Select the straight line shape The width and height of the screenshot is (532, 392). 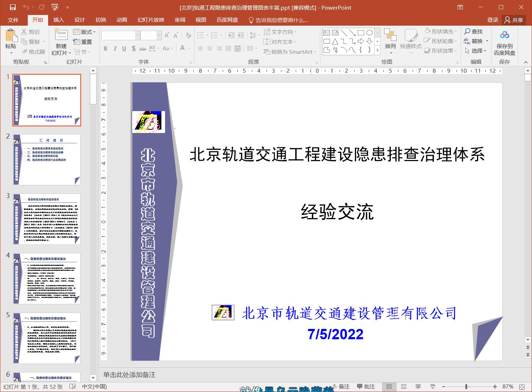click(344, 33)
